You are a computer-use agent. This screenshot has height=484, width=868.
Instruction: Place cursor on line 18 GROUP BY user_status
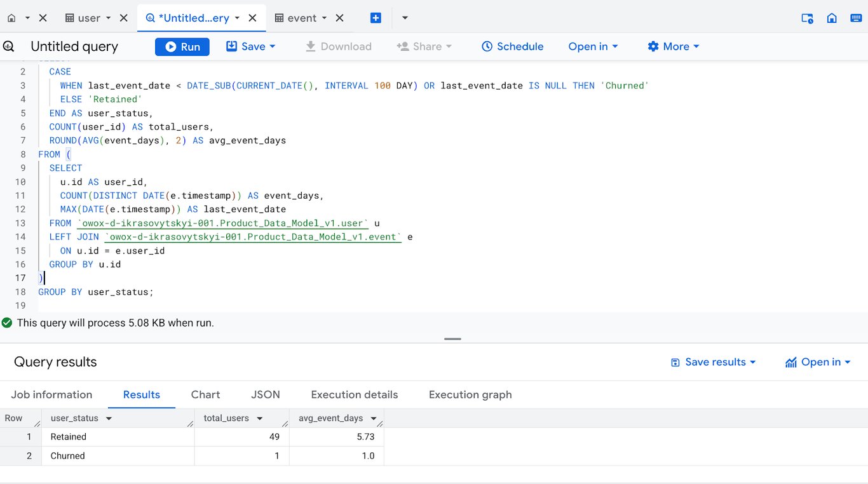(96, 292)
